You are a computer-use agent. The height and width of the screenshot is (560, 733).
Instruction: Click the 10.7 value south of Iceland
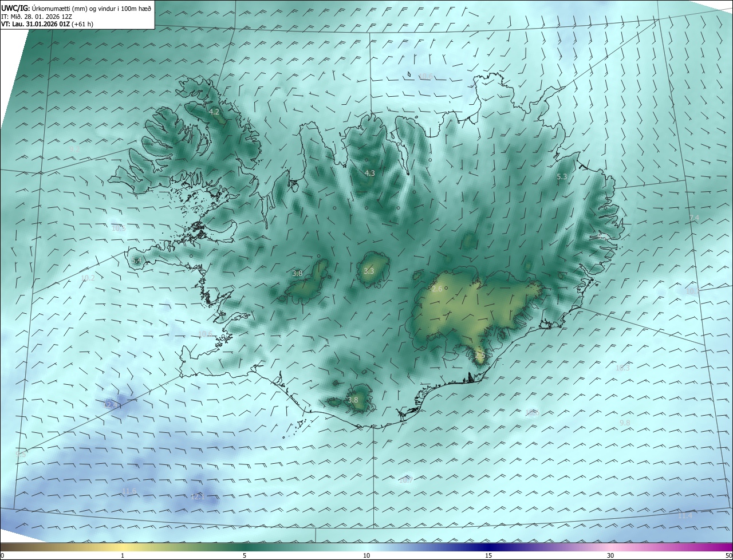406,480
